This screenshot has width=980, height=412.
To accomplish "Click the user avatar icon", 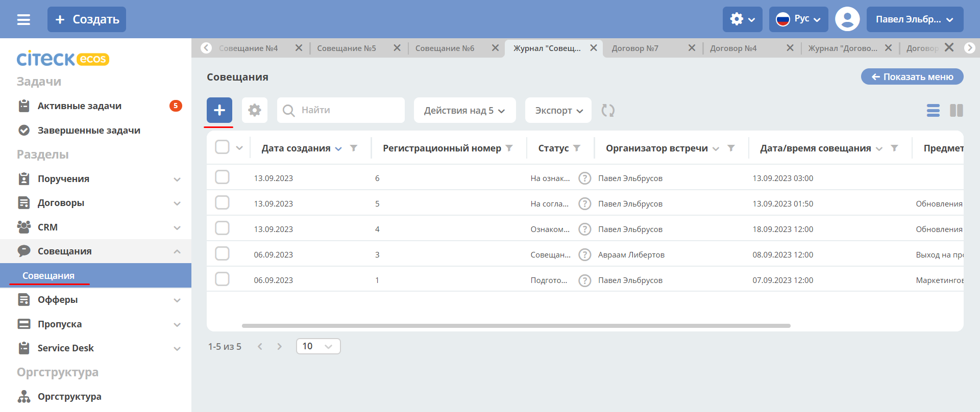I will pyautogui.click(x=847, y=19).
